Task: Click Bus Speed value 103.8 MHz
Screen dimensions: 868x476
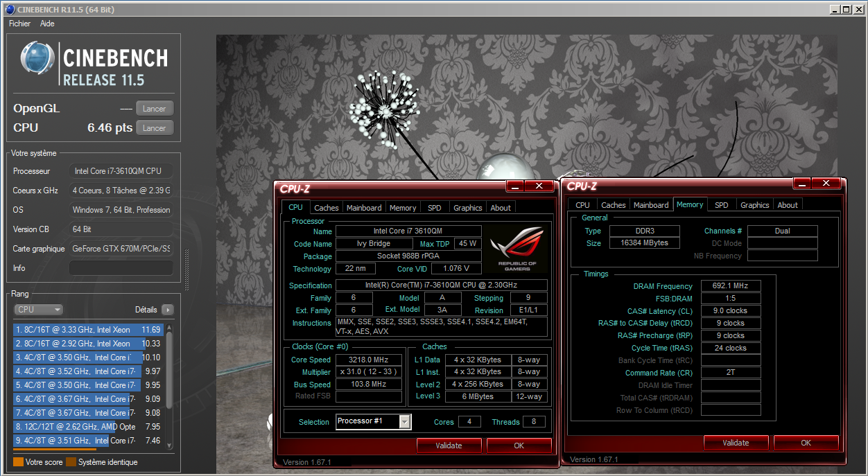Action: click(x=369, y=385)
